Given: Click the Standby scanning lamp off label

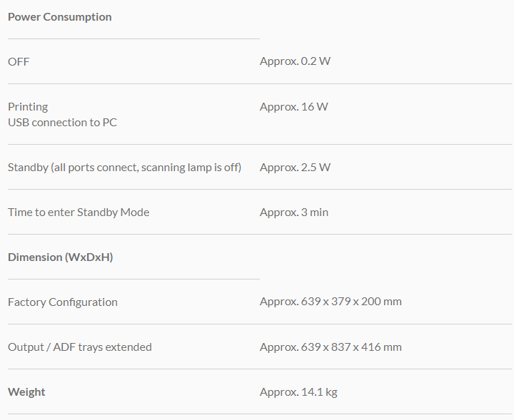Looking at the screenshot, I should coord(124,168).
